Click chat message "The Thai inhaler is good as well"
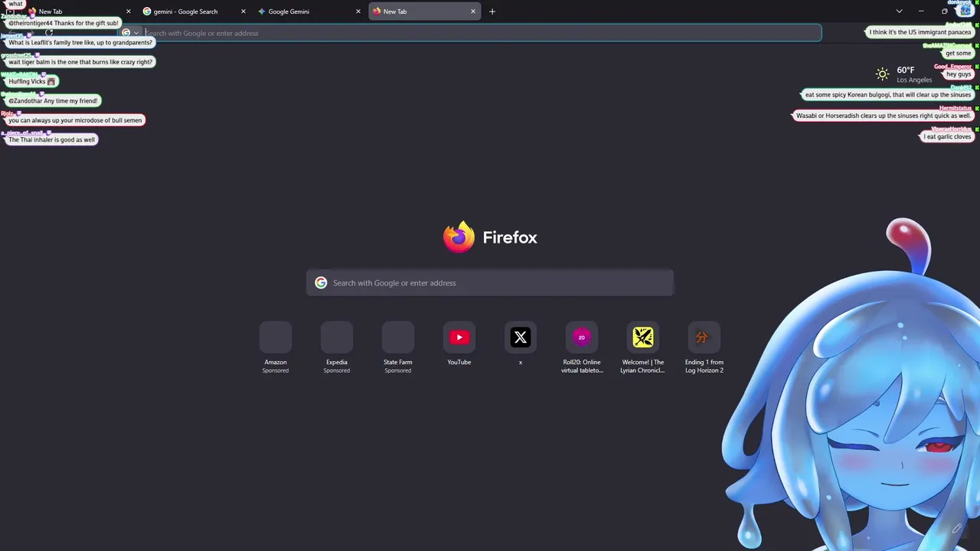 52,140
